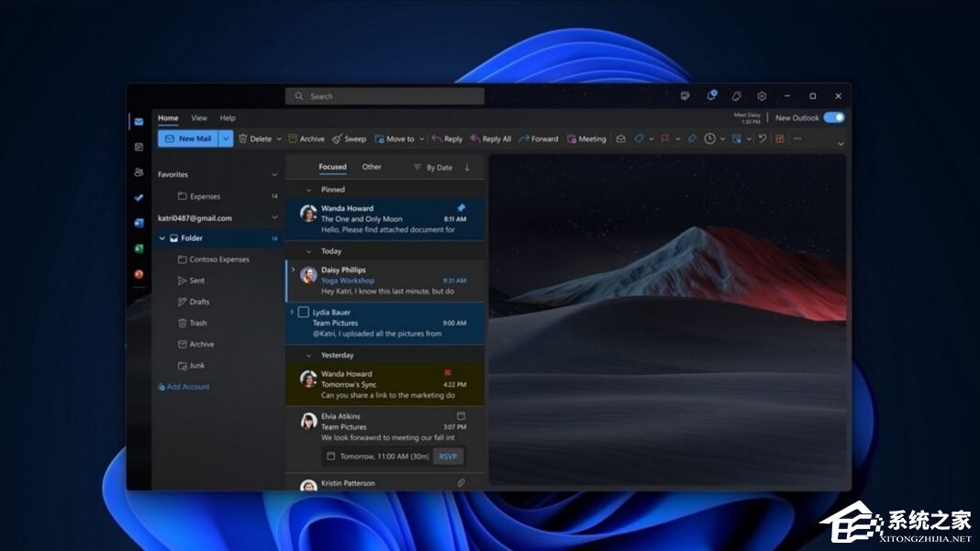This screenshot has height=551, width=980.
Task: Launch the PowerPoint app from the sidebar
Action: point(139,274)
